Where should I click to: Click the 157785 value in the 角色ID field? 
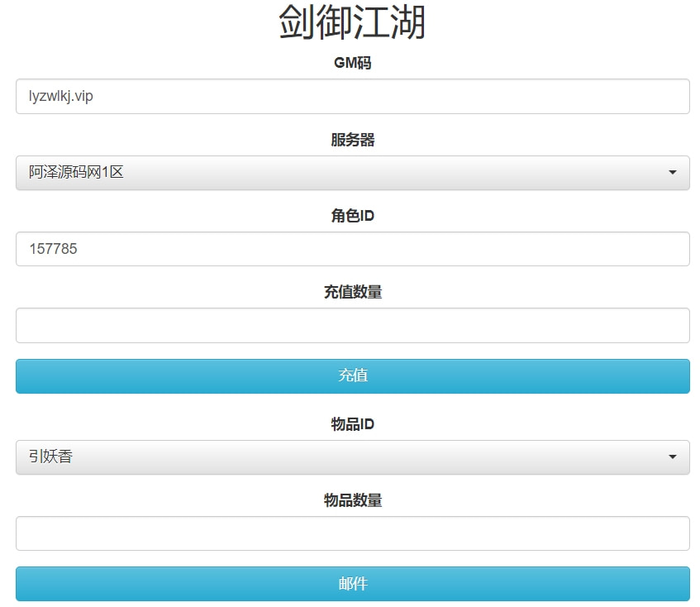point(53,249)
